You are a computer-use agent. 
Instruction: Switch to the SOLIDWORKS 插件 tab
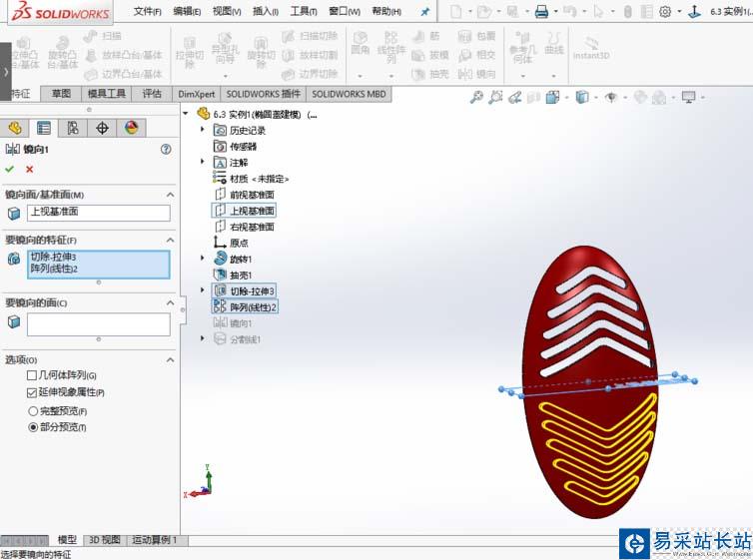(264, 94)
